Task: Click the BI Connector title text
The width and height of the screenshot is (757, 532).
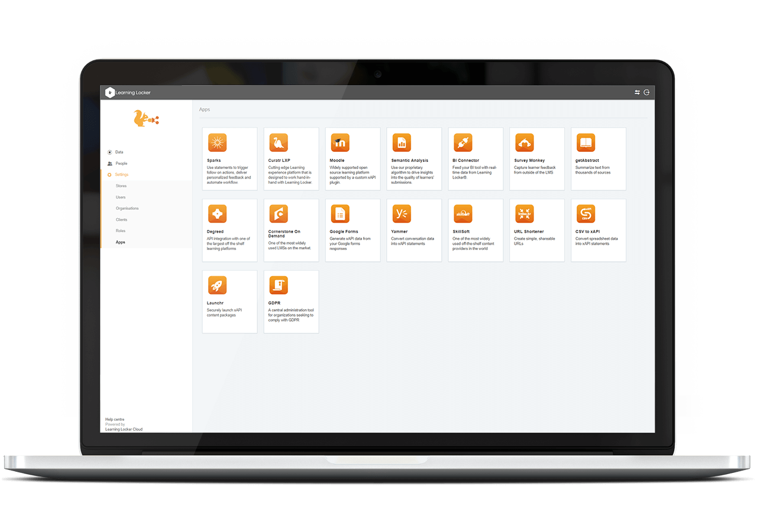Action: coord(466,160)
